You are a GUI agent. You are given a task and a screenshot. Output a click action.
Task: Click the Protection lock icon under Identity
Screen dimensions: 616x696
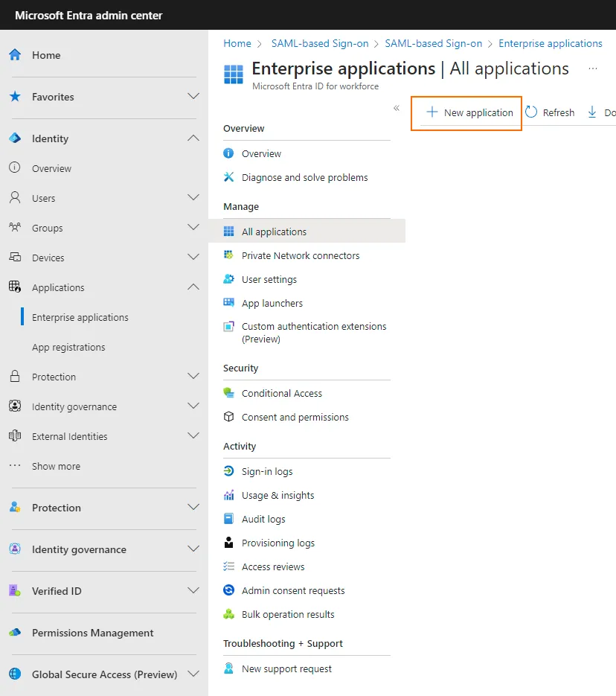click(x=15, y=376)
